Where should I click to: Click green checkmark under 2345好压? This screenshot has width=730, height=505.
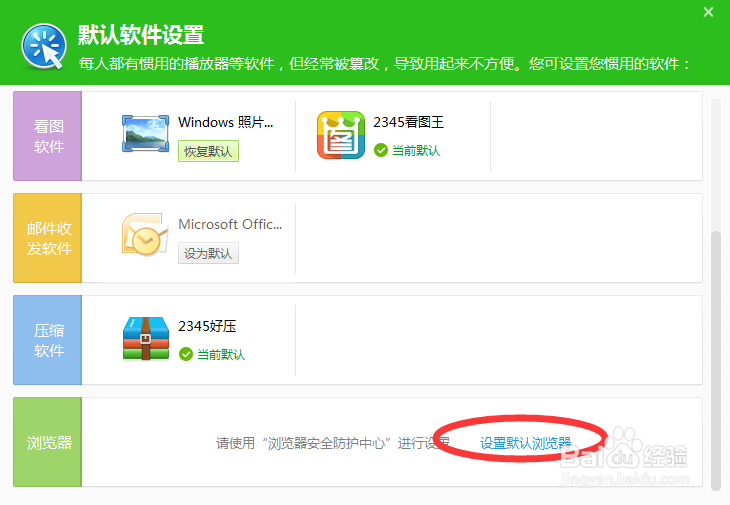186,354
